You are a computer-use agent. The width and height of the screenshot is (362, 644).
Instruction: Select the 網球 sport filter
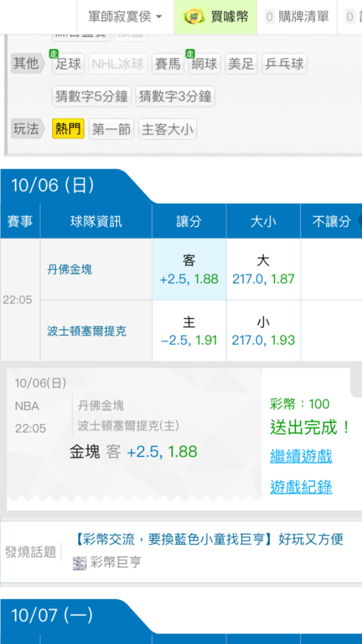[x=205, y=64]
